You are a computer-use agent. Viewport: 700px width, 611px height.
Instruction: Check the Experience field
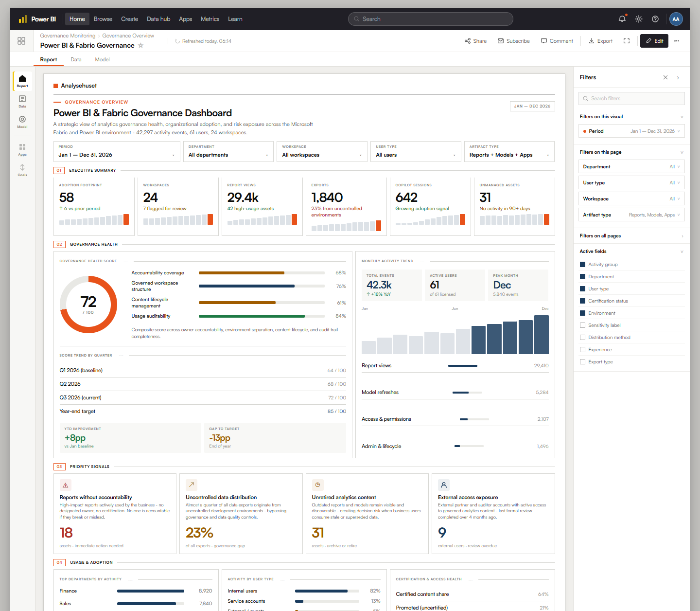click(582, 350)
